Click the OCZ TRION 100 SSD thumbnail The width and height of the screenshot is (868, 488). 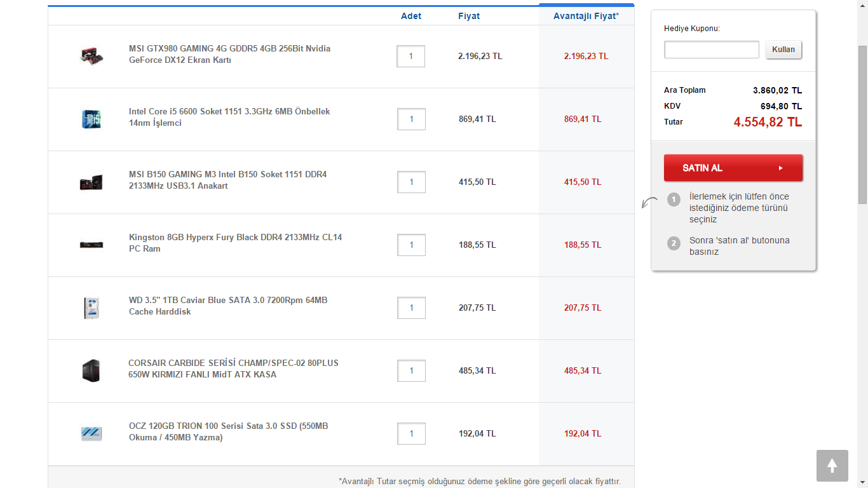(x=92, y=433)
